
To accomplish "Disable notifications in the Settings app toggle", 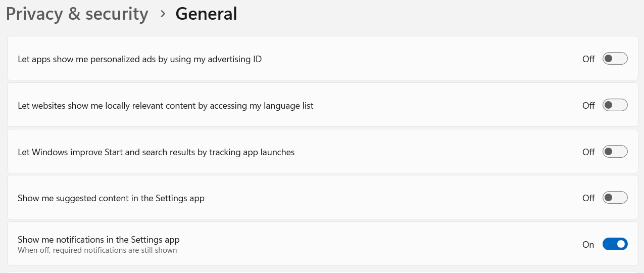I will [x=615, y=244].
